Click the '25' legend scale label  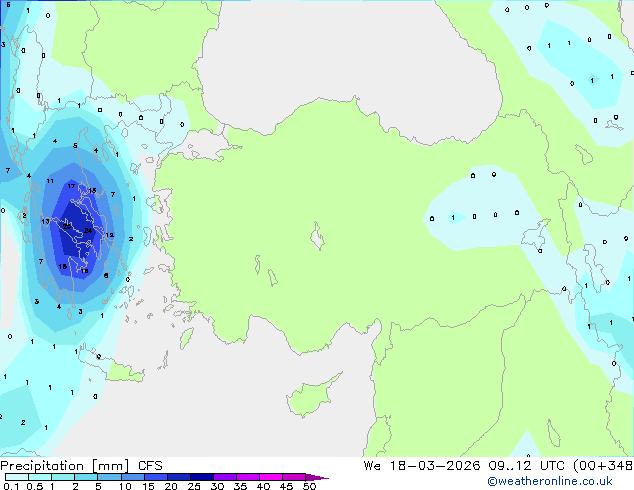coord(194,486)
